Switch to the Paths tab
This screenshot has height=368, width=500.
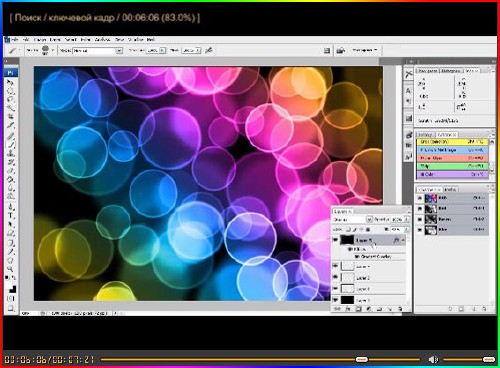tap(450, 189)
